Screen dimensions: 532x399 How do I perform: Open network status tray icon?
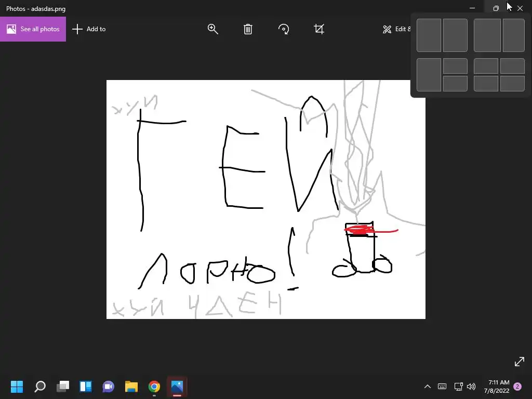458,387
